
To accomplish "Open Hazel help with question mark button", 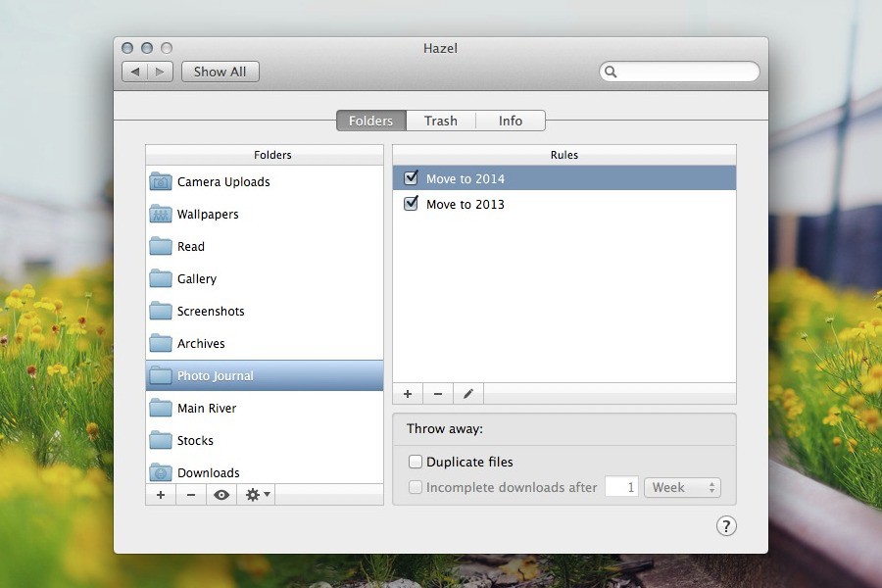I will [726, 526].
